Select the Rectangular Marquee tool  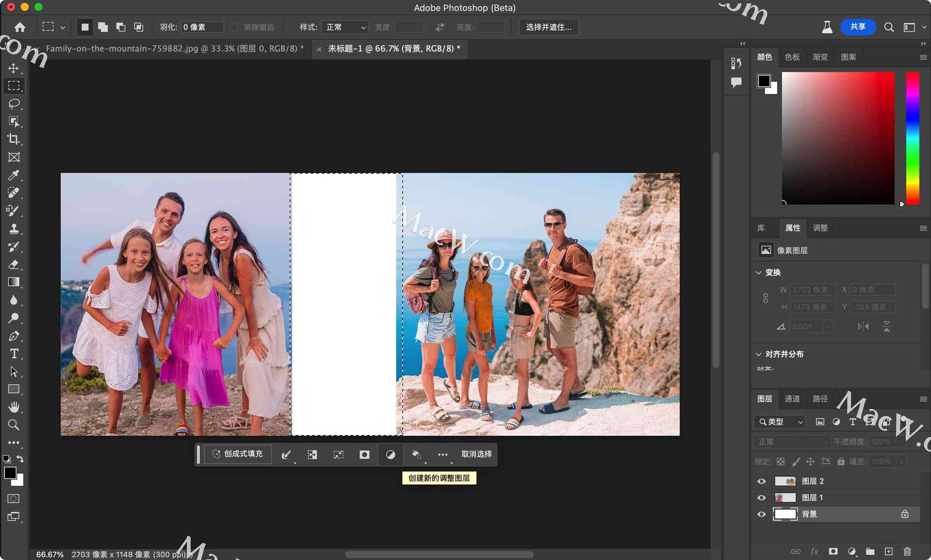coord(14,86)
